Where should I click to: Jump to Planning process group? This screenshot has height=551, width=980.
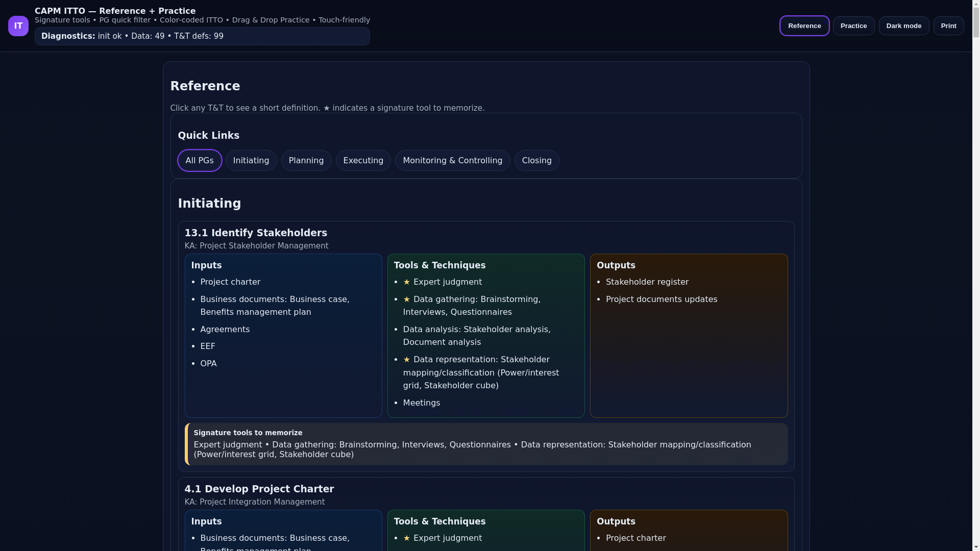point(306,161)
